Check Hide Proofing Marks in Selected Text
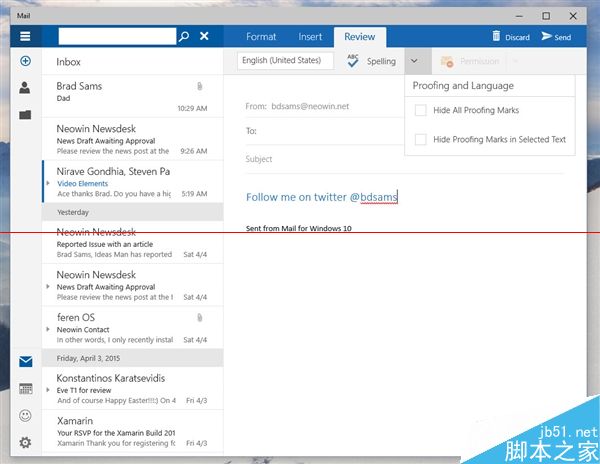The width and height of the screenshot is (600, 464). tap(421, 139)
